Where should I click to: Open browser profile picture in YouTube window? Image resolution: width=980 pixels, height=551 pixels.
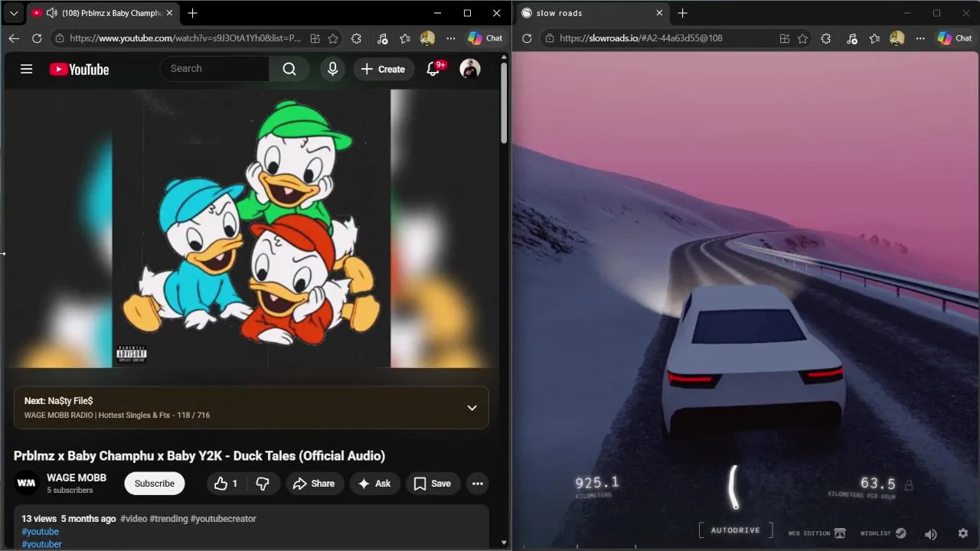(x=428, y=38)
